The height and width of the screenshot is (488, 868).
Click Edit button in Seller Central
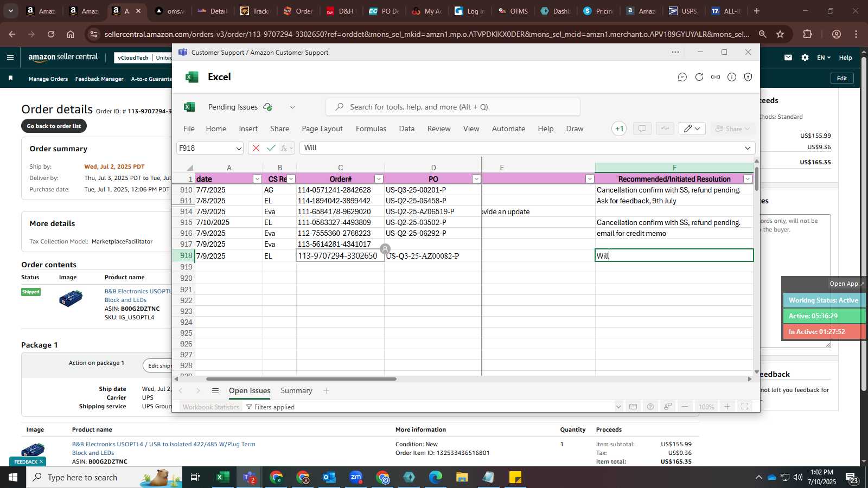(x=842, y=78)
